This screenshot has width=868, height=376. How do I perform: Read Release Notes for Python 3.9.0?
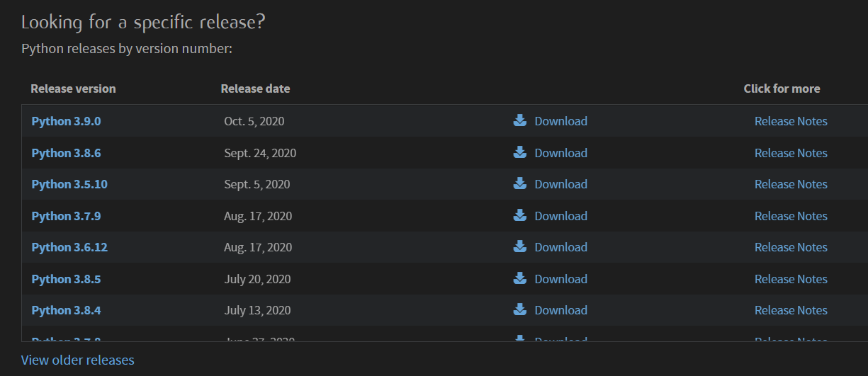(x=791, y=121)
